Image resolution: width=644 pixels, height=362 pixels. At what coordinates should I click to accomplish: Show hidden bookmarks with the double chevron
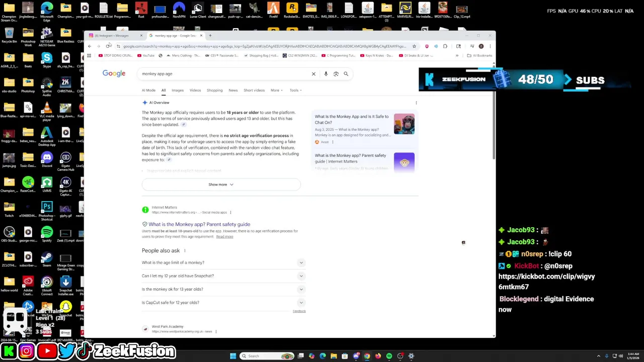pyautogui.click(x=457, y=56)
